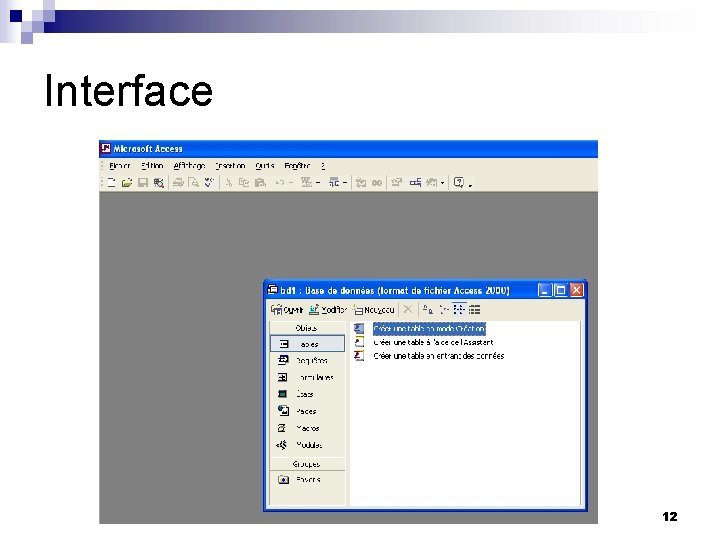
Task: Click the icon beside the Assistant table entry
Action: 359,342
